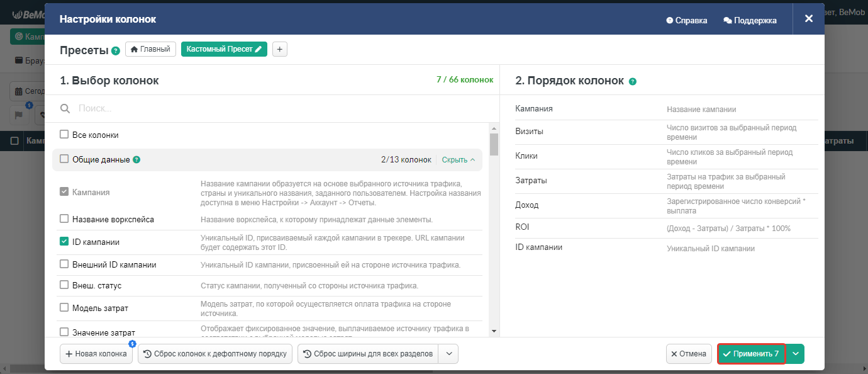
Task: Enable the Модель затрат column checkbox
Action: 64,307
